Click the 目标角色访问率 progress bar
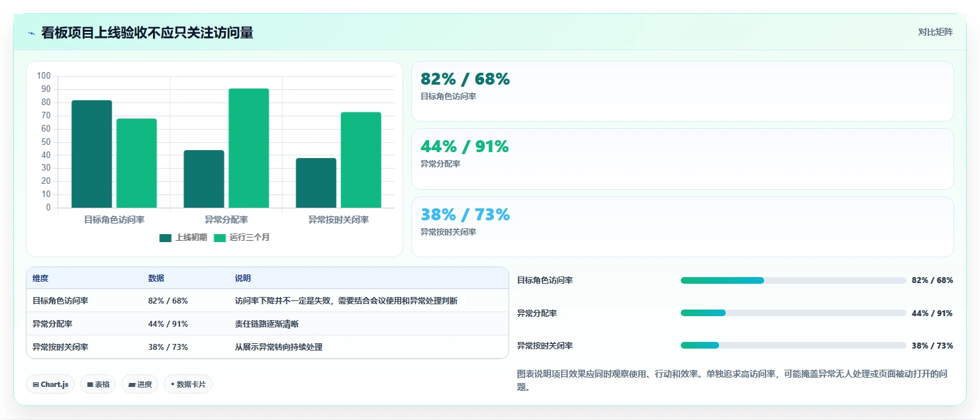980x420 pixels. click(x=793, y=280)
